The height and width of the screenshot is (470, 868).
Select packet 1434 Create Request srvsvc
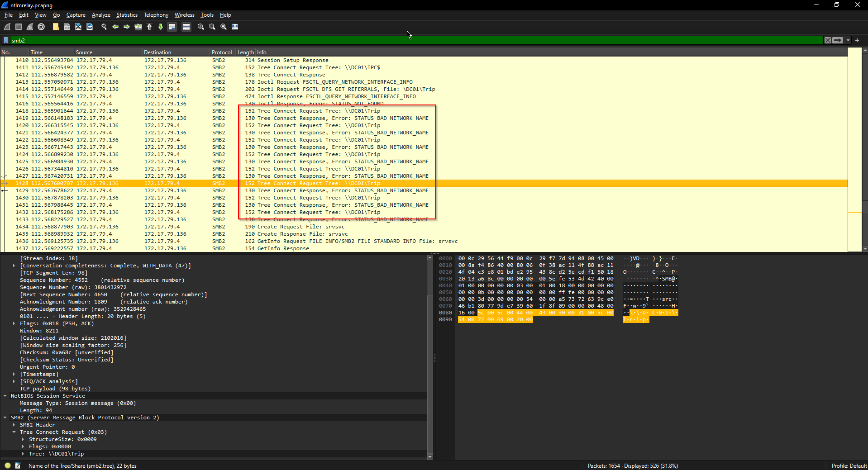pos(424,227)
